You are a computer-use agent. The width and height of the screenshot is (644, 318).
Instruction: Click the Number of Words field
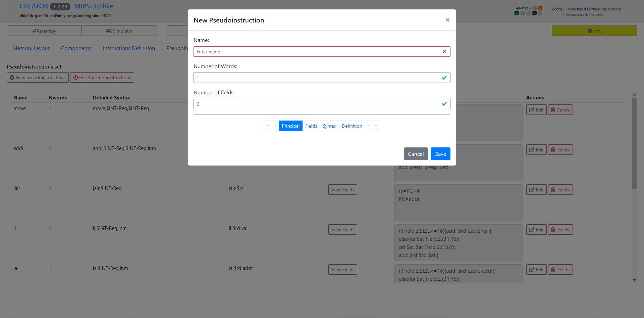coord(317,78)
